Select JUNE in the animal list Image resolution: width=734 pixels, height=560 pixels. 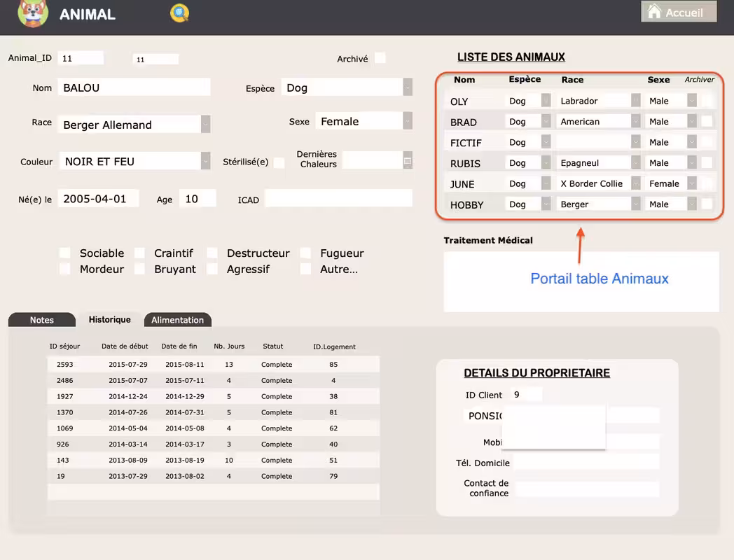tap(462, 184)
